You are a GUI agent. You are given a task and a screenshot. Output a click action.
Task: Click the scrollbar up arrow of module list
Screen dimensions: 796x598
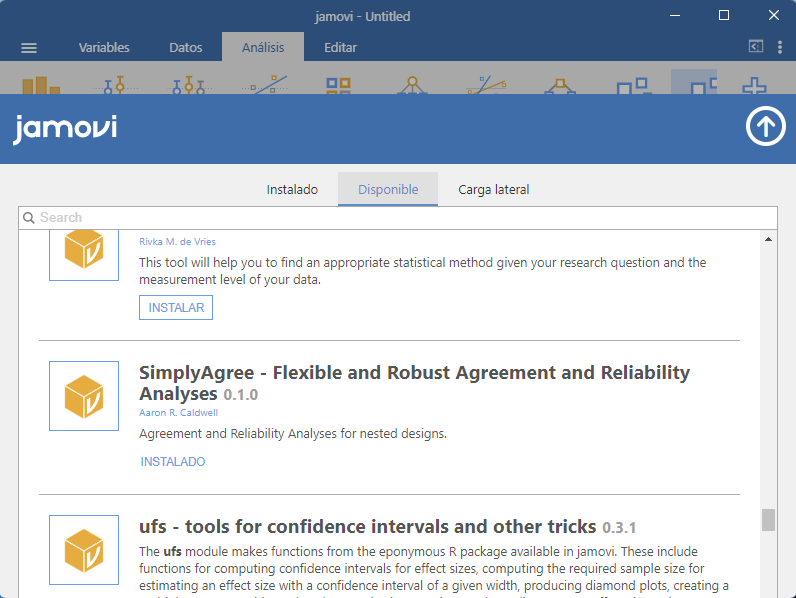point(768,240)
